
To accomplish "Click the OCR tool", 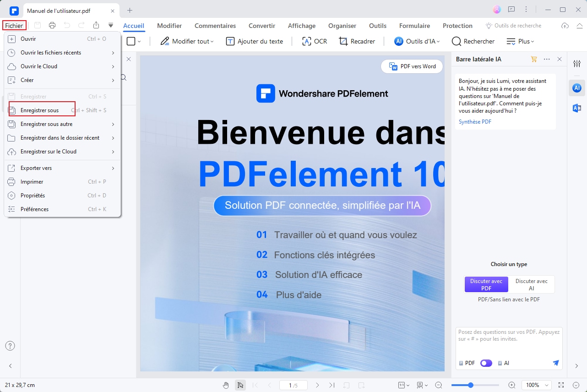I will point(315,41).
